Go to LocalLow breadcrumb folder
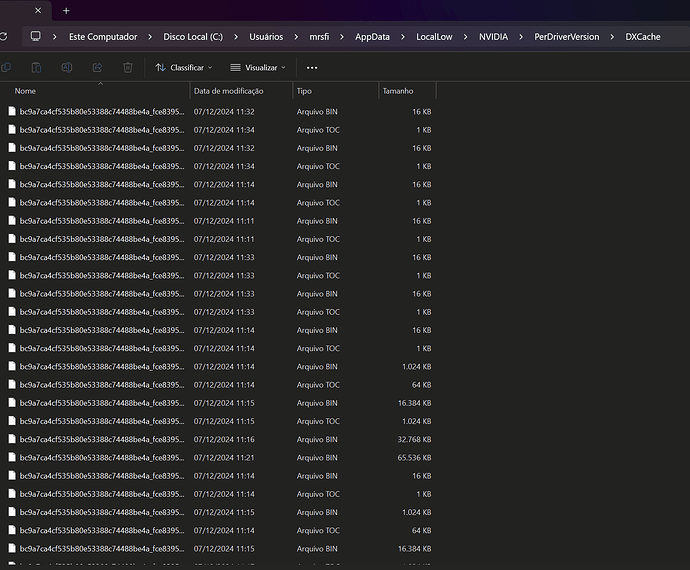 coord(434,37)
